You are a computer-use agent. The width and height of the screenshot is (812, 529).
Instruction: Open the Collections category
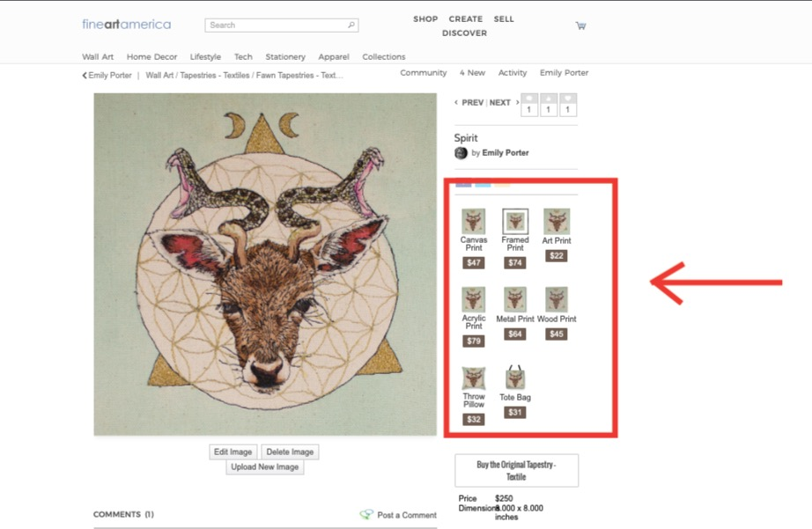pos(384,57)
